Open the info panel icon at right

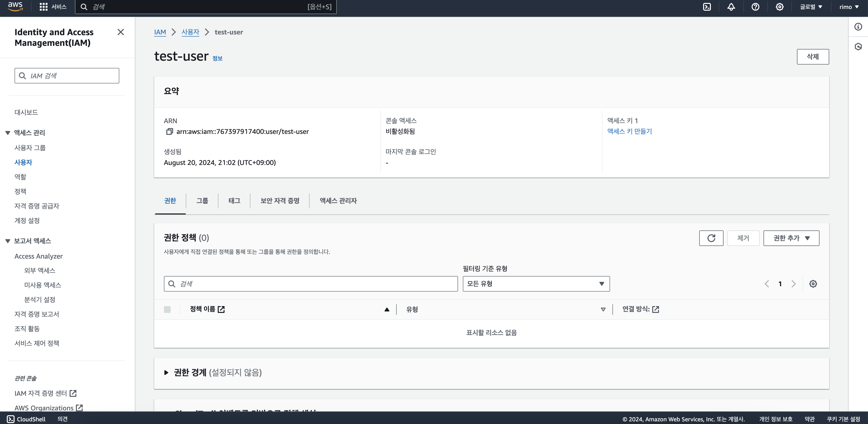858,27
